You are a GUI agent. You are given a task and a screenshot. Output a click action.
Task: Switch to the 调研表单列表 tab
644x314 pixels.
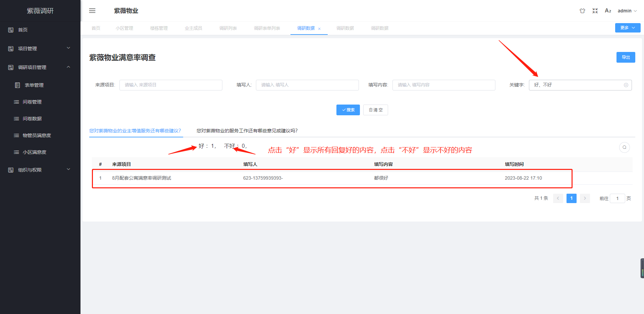[267, 28]
